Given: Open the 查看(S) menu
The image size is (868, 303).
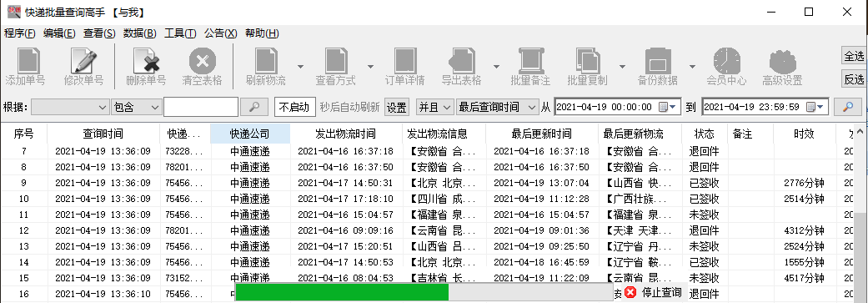Looking at the screenshot, I should pos(99,33).
